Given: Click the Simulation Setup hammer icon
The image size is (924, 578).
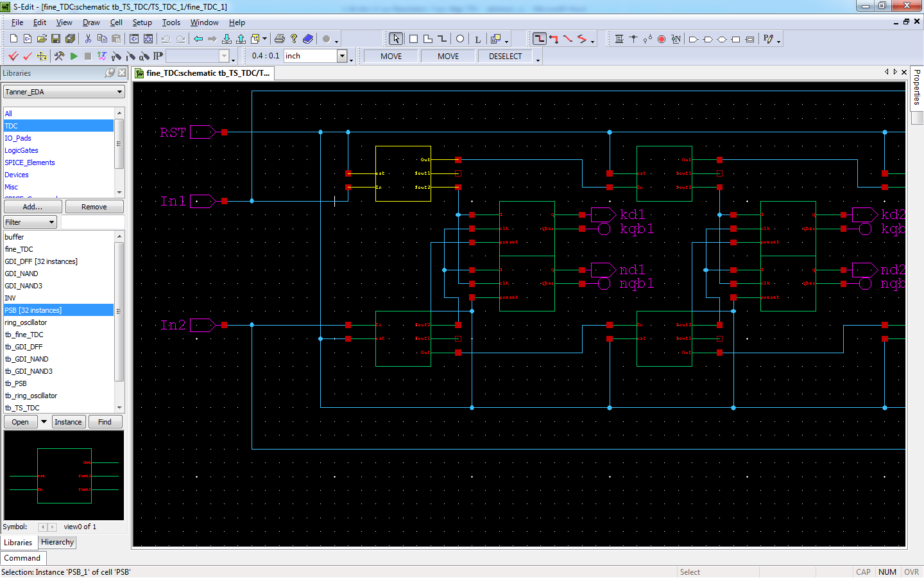Looking at the screenshot, I should (59, 57).
